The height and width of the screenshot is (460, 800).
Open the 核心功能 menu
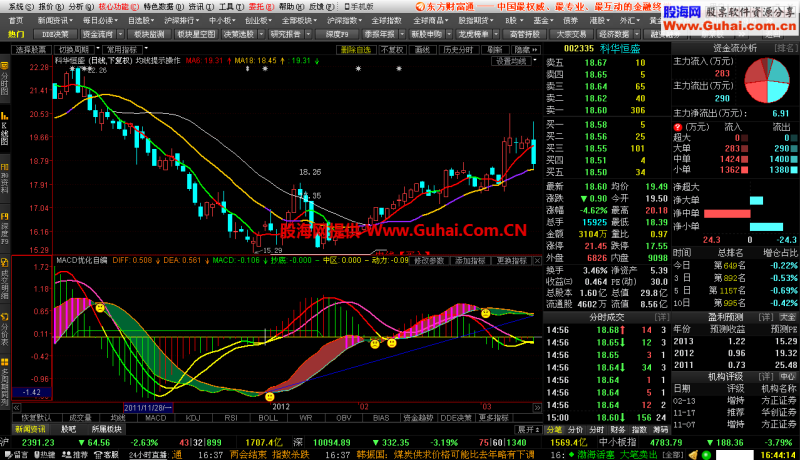[111, 6]
